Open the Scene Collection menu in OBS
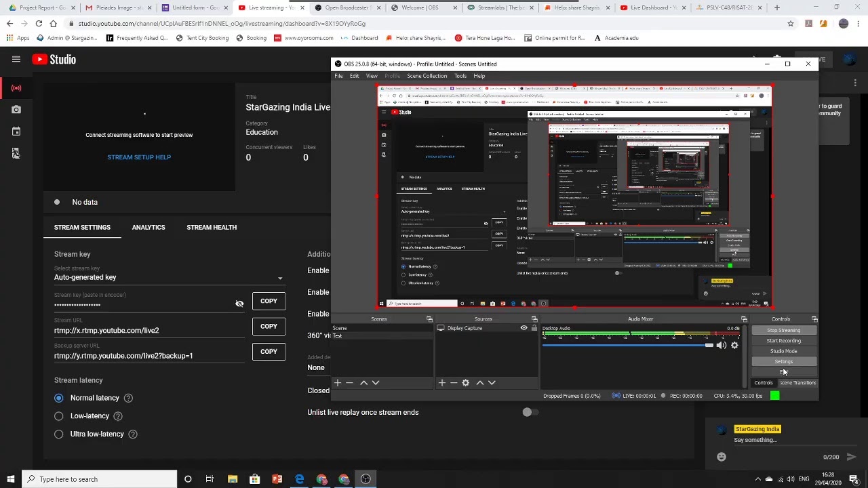 [x=427, y=76]
